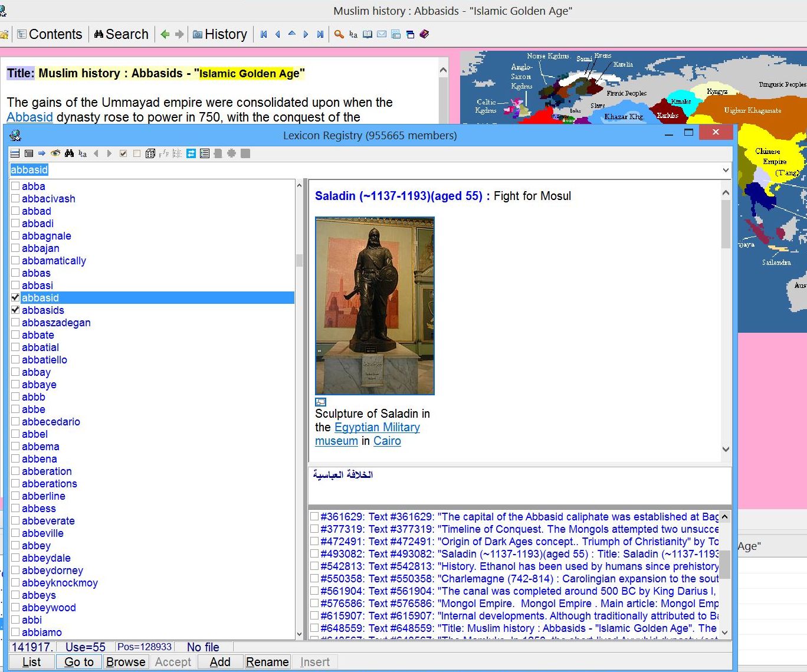The height and width of the screenshot is (672, 807).
Task: Tick checkbox for entry #361629
Action: pos(314,517)
